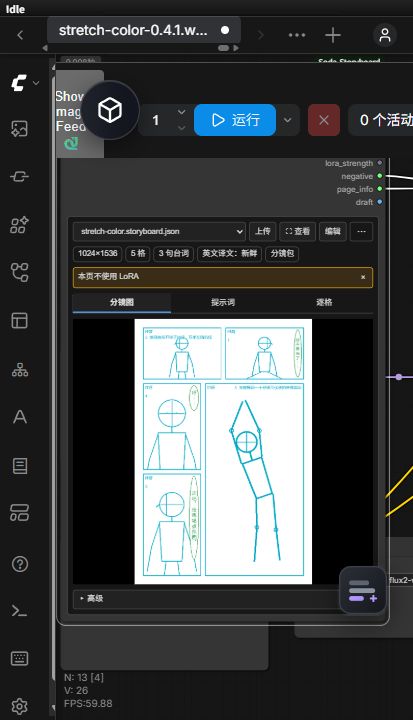This screenshot has height=720, width=413.
Task: Open the document book sidebar icon
Action: [x=19, y=466]
